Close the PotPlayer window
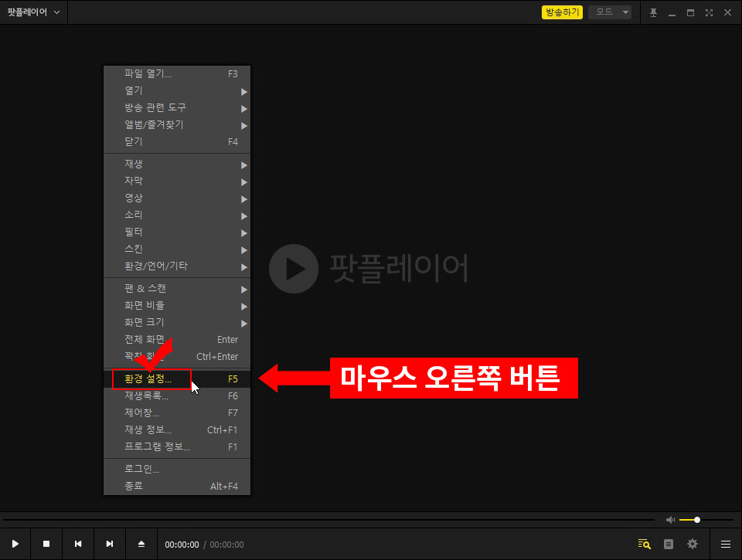This screenshot has height=560, width=742. click(x=727, y=13)
